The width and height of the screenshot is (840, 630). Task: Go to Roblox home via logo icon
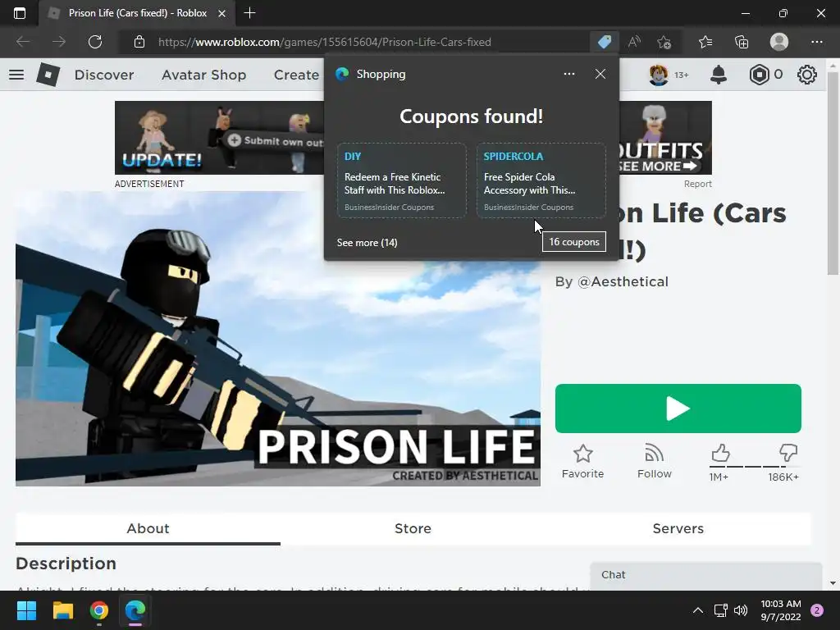pyautogui.click(x=48, y=75)
